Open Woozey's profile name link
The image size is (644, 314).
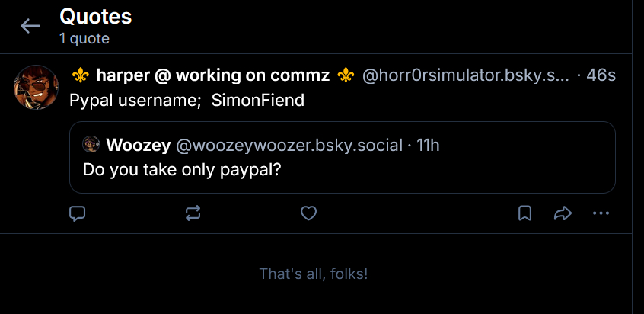click(x=139, y=144)
